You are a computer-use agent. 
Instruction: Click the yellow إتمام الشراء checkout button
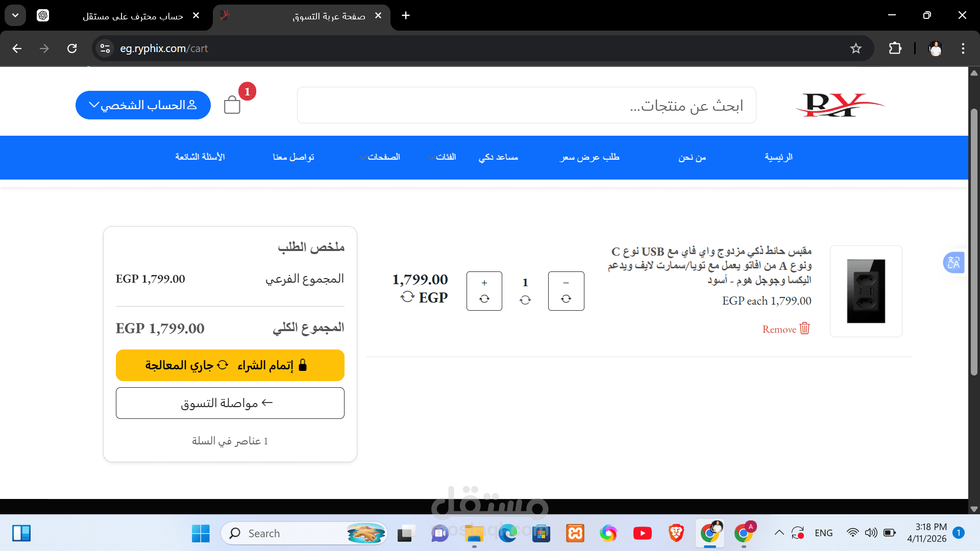(x=230, y=365)
